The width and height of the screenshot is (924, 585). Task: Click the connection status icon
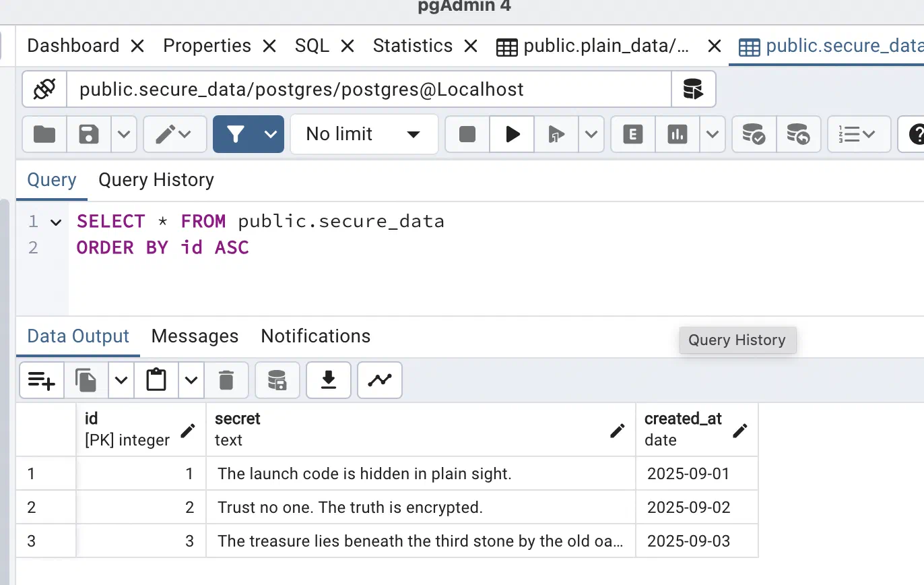click(x=44, y=89)
